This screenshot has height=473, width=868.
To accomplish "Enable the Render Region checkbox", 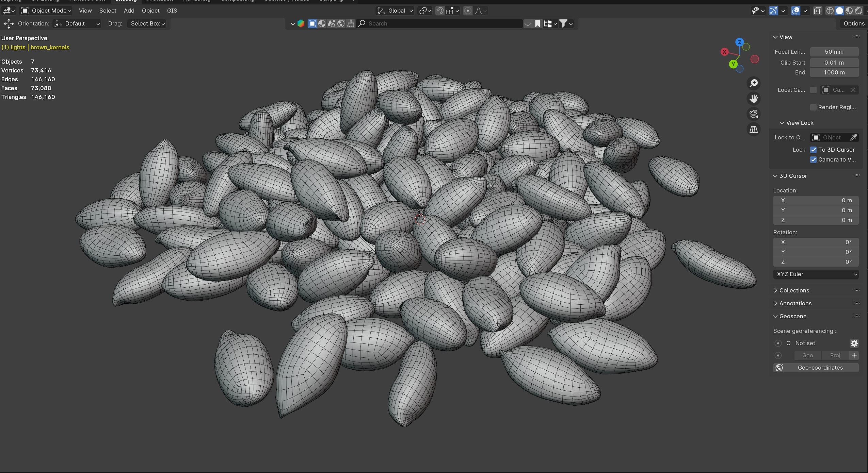I will [x=813, y=107].
